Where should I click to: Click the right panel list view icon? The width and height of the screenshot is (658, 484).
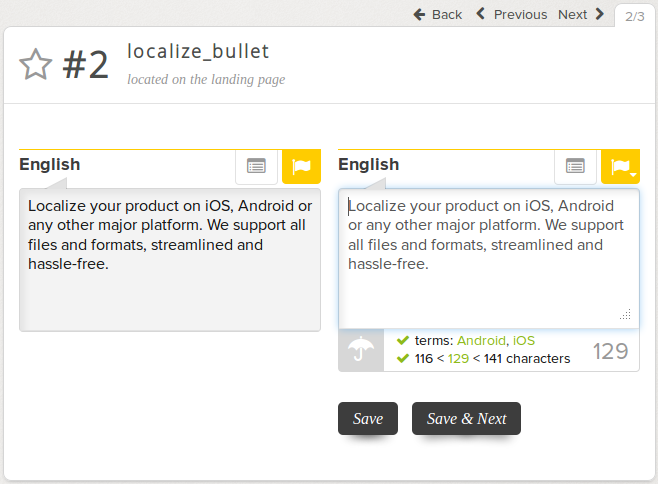pyautogui.click(x=575, y=166)
